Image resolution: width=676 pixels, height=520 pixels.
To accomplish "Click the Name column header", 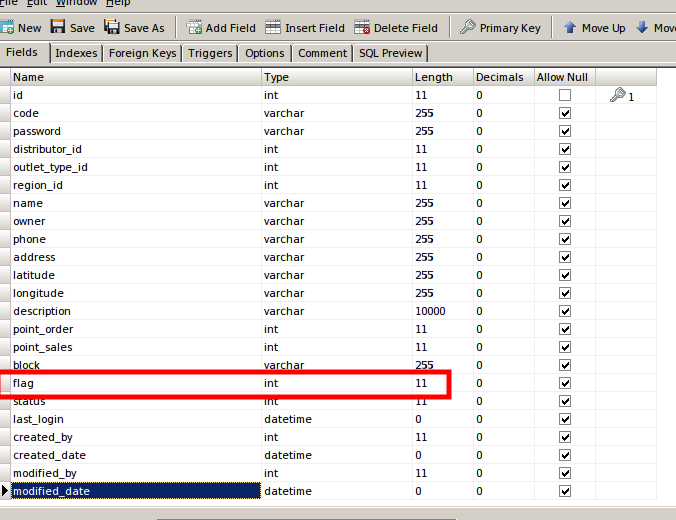I will pos(135,77).
